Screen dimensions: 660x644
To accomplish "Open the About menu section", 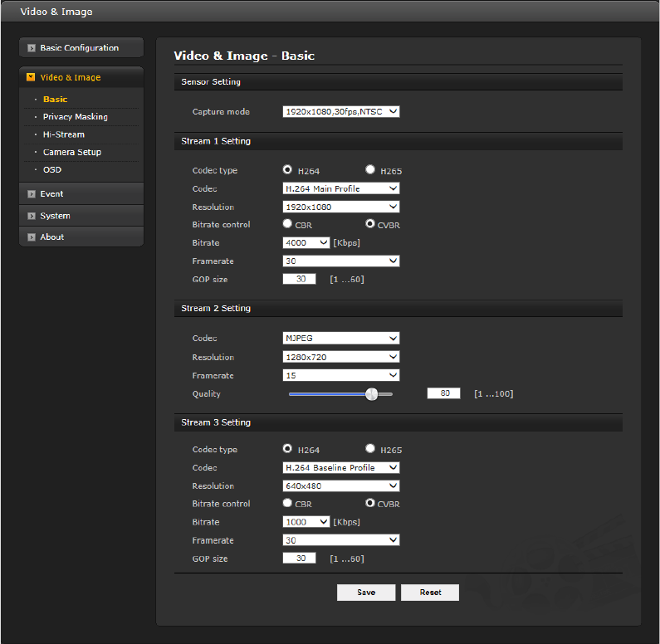I will click(x=81, y=237).
